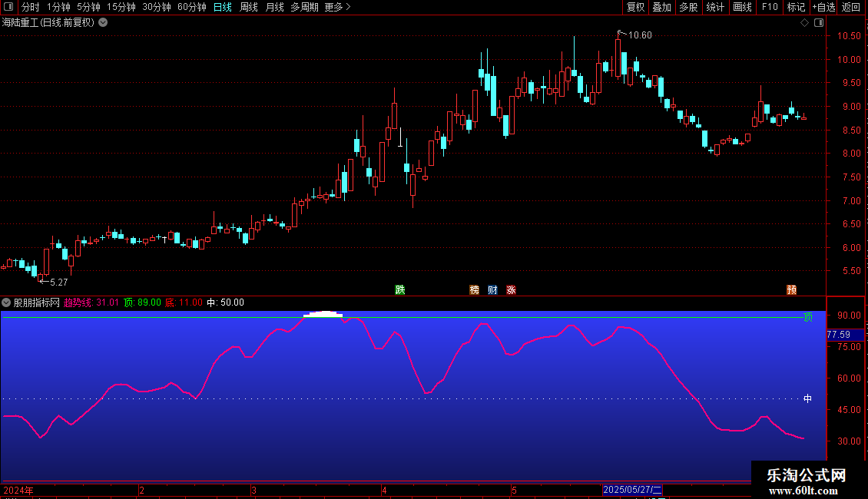Click the 2025/05/27 date marker

[x=632, y=490]
